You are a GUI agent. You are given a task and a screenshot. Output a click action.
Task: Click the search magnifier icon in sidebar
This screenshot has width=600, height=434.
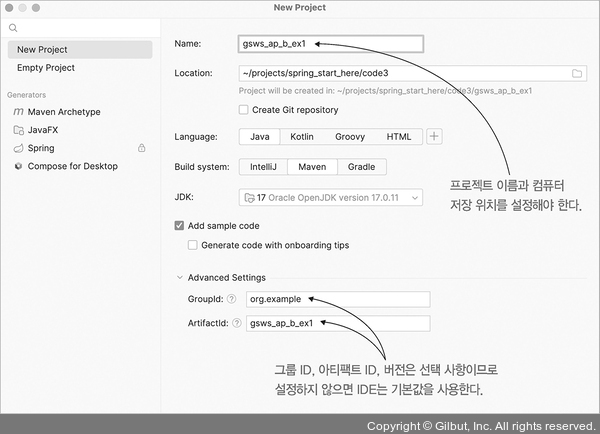click(x=13, y=29)
